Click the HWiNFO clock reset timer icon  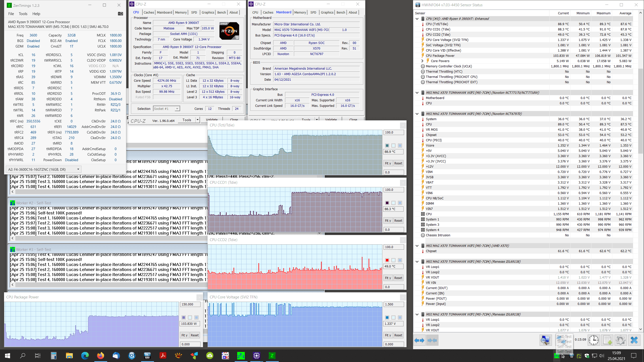[594, 340]
